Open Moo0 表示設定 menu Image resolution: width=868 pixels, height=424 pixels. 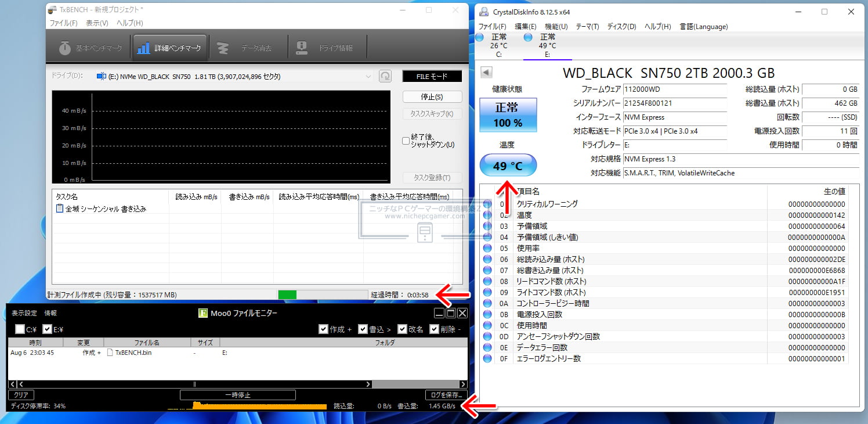[24, 313]
